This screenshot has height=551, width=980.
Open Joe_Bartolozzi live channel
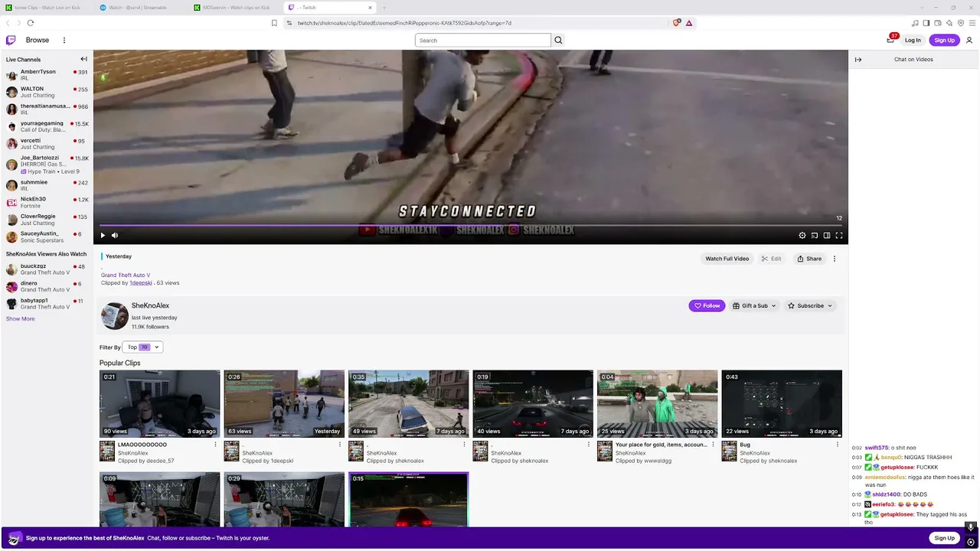click(47, 164)
